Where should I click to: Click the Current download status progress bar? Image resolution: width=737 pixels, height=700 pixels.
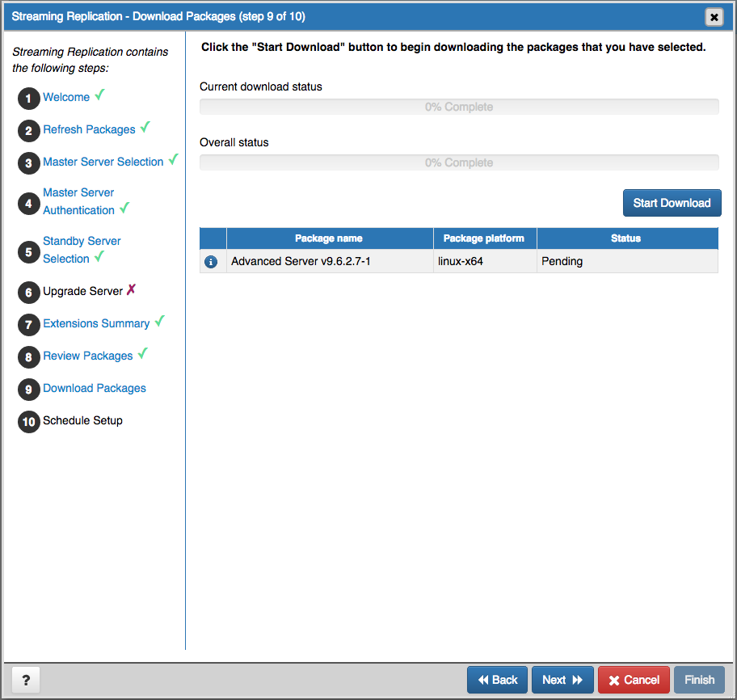click(x=459, y=107)
